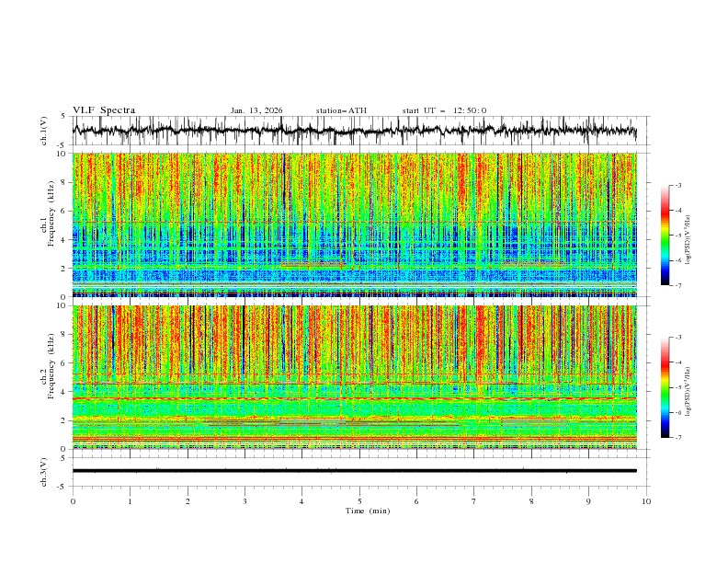Click the time axis tick label '0'
Image resolution: width=728 pixels, height=563 pixels.
[73, 501]
